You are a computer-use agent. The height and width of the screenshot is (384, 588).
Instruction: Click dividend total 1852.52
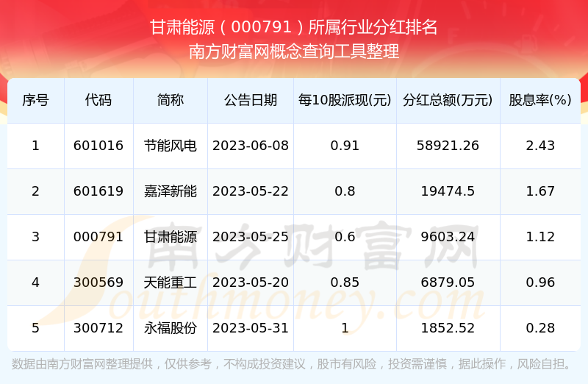[448, 328]
